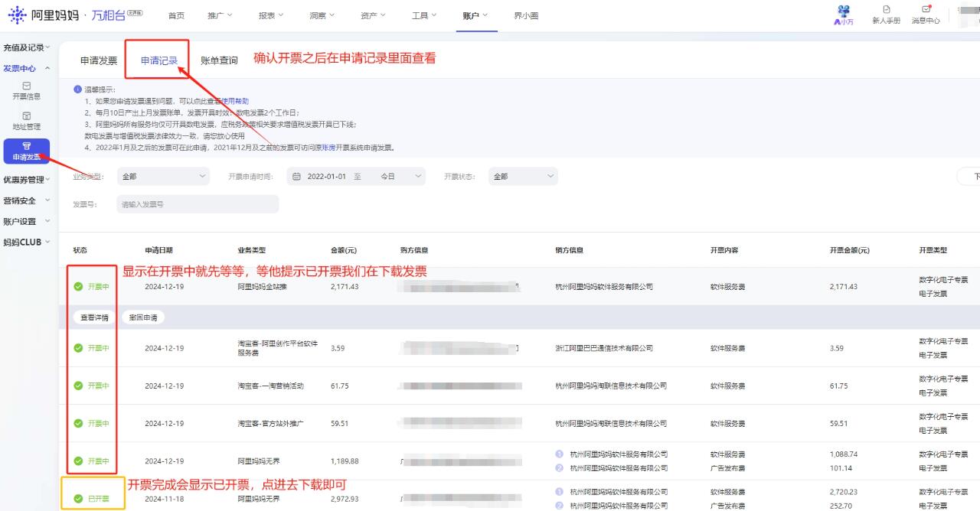Go to the 首页 menu item
This screenshot has height=511, width=980.
point(176,15)
